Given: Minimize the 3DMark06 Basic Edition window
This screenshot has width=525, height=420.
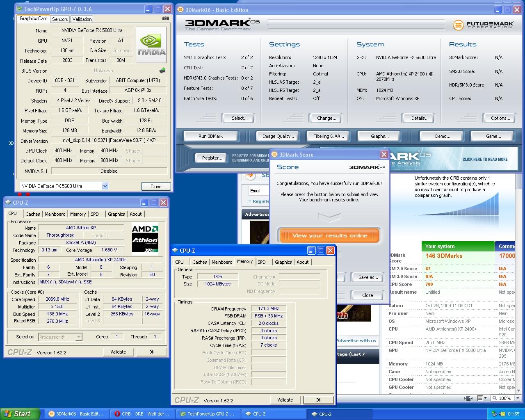Looking at the screenshot, I should [498, 10].
